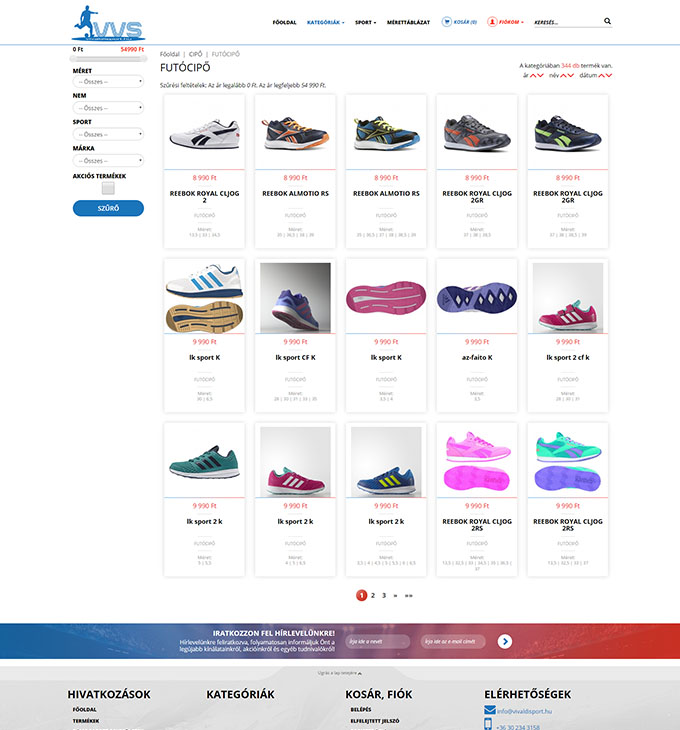Open navy-green Reebok Royal CLJOG 2GR image
Image resolution: width=680 pixels, height=730 pixels.
pos(567,133)
